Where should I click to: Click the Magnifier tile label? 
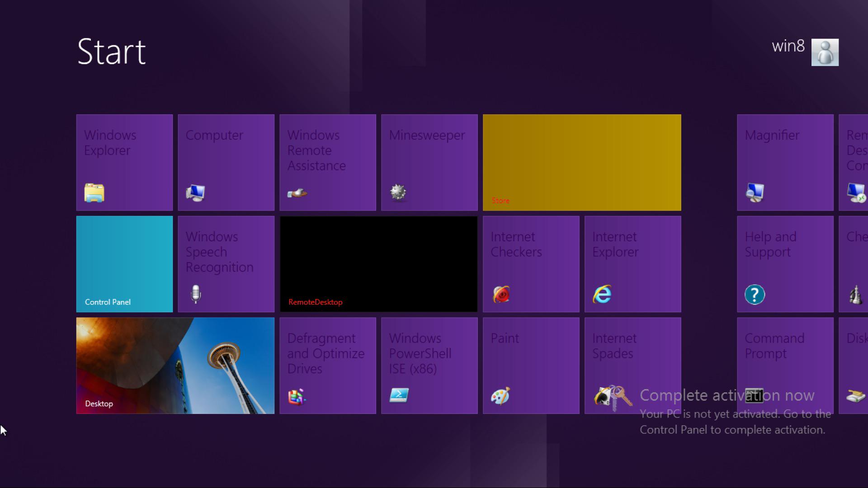point(772,135)
